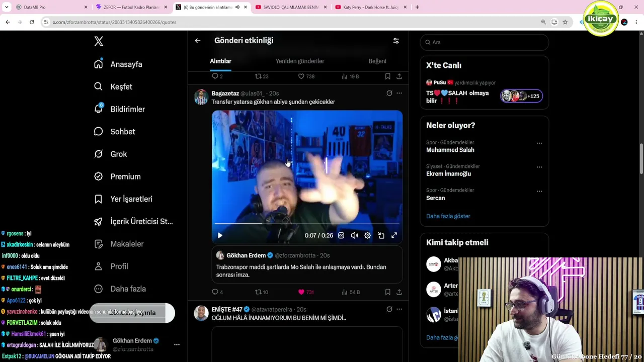Open more menu for Sercan trend
The image size is (644, 362).
(x=539, y=191)
